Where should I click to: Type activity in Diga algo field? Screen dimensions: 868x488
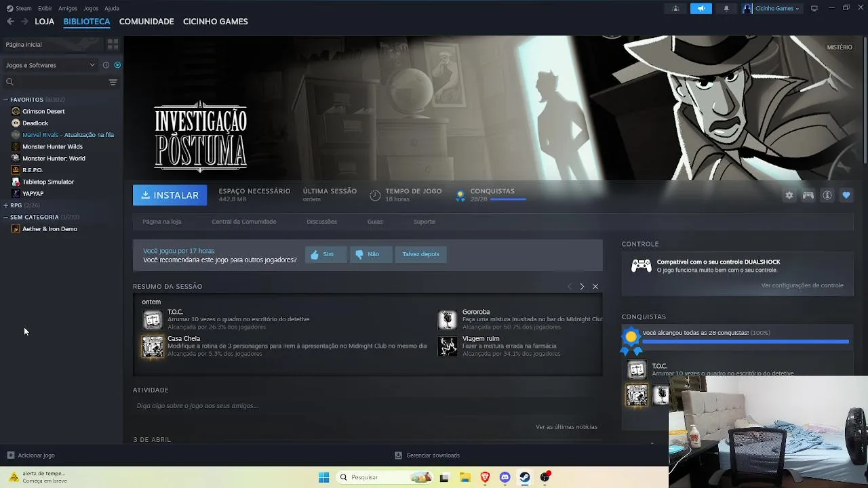(x=368, y=406)
